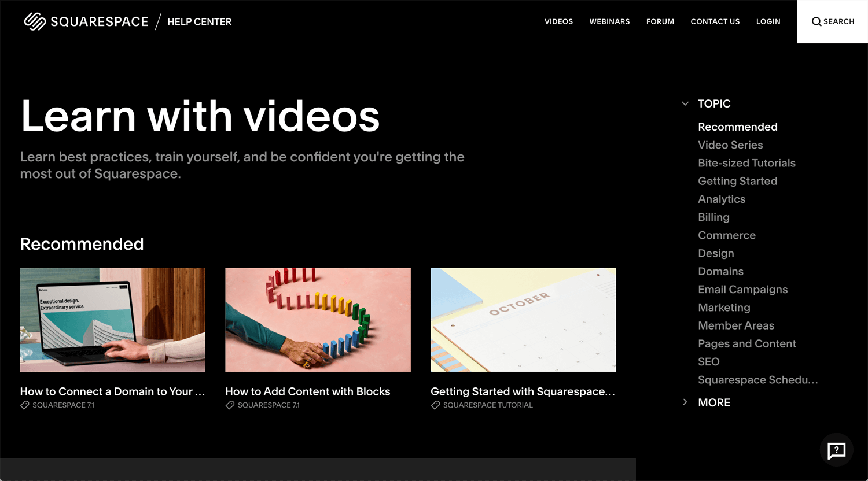868x481 pixels.
Task: Open the help chat bubble icon
Action: click(836, 450)
